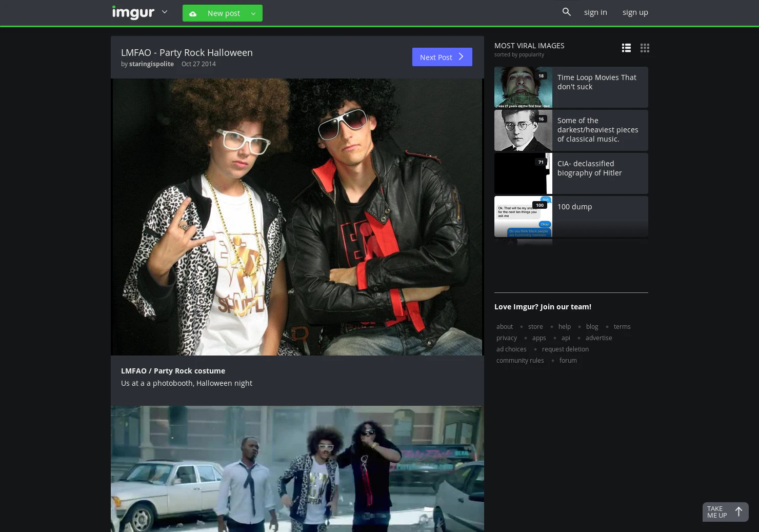The height and width of the screenshot is (532, 759).
Task: Switch sidebar to grid view
Action: click(645, 48)
